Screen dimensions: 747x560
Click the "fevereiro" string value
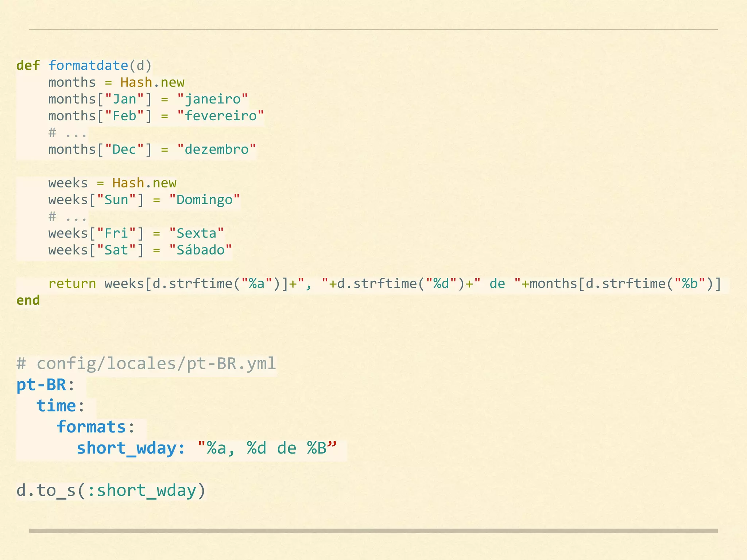click(x=220, y=116)
